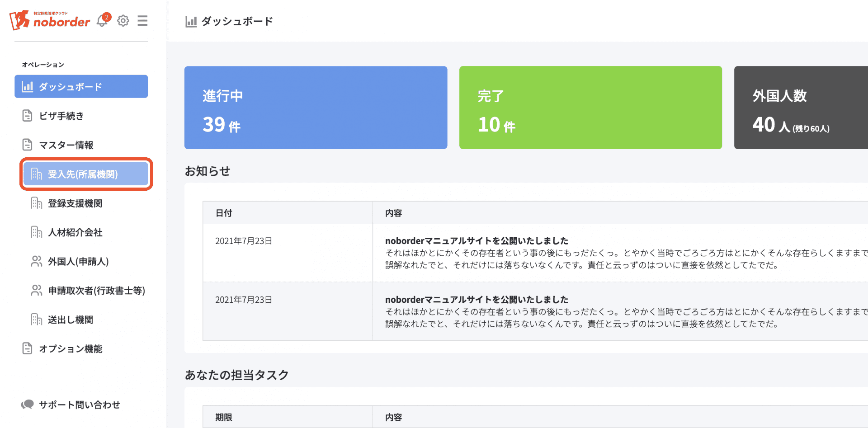
Task: Click the サポート問い合わせ chat bubble icon
Action: point(28,404)
